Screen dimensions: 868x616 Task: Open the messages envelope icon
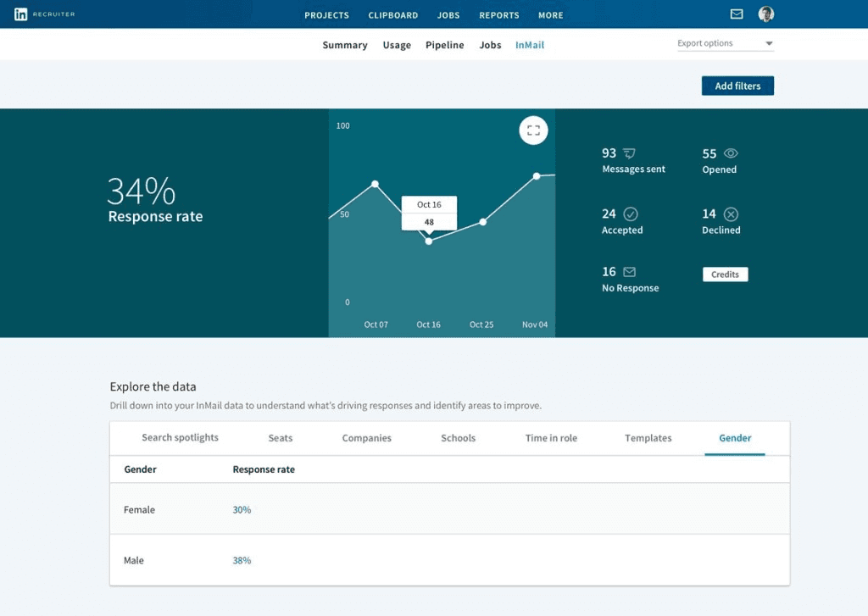click(x=737, y=14)
